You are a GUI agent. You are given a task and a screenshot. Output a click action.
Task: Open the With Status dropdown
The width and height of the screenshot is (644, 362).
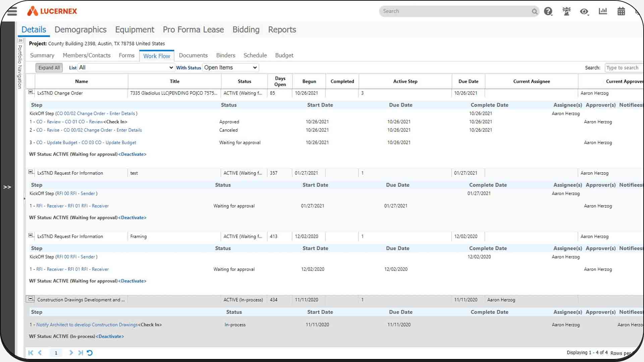coord(230,67)
